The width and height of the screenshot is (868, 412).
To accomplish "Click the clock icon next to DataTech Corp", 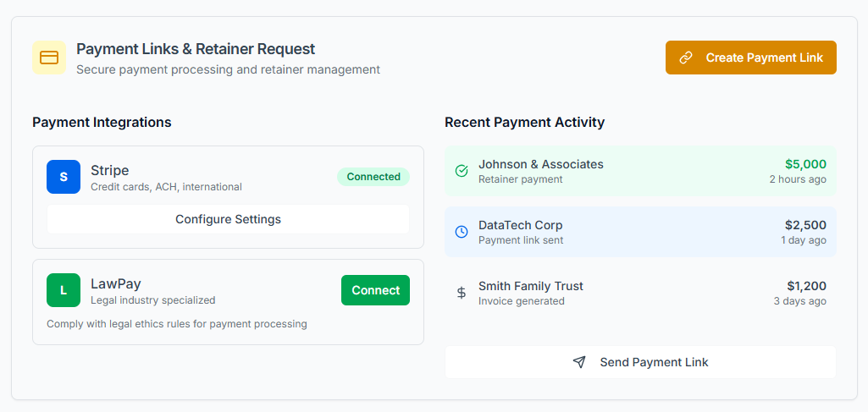I will tap(462, 232).
